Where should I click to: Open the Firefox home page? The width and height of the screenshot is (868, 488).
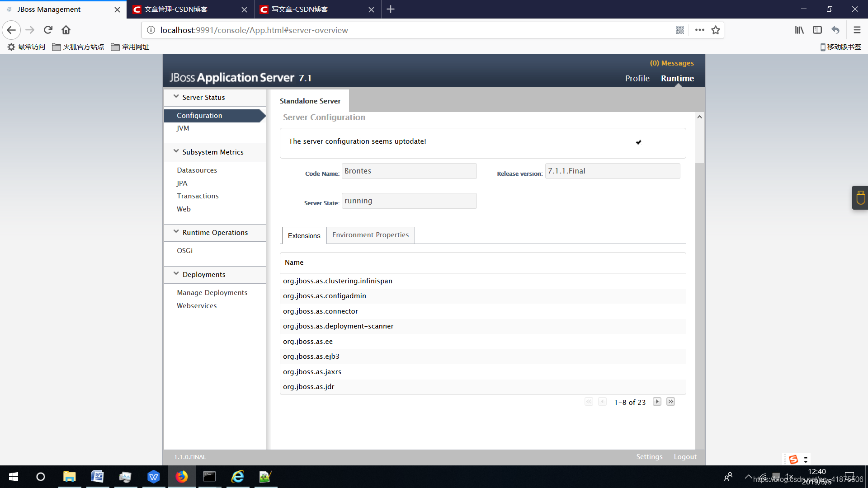pos(66,30)
